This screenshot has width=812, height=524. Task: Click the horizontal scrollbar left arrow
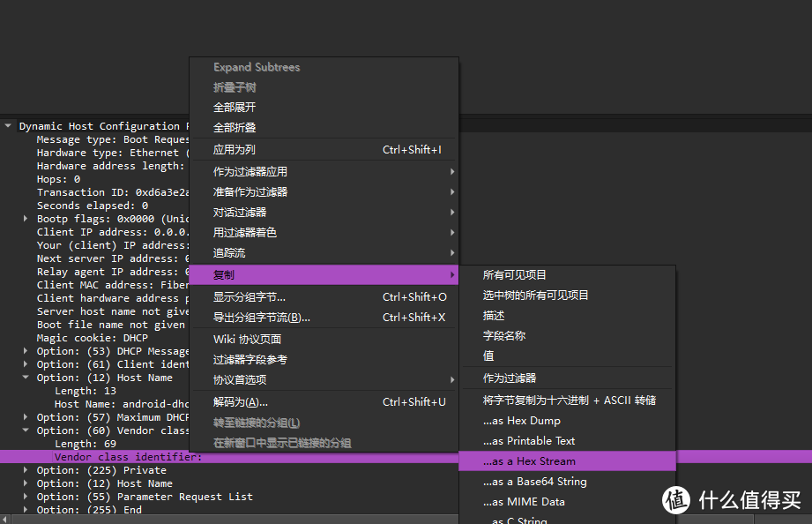4,520
